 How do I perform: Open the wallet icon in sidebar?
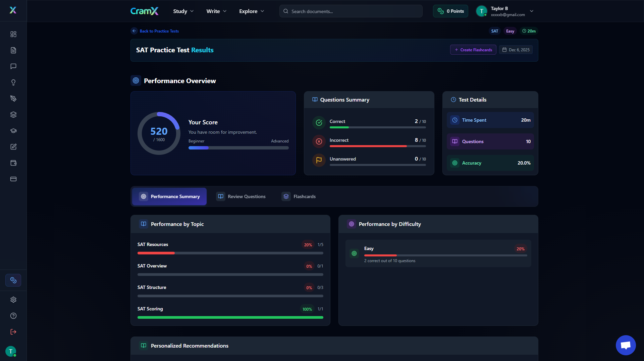[13, 163]
